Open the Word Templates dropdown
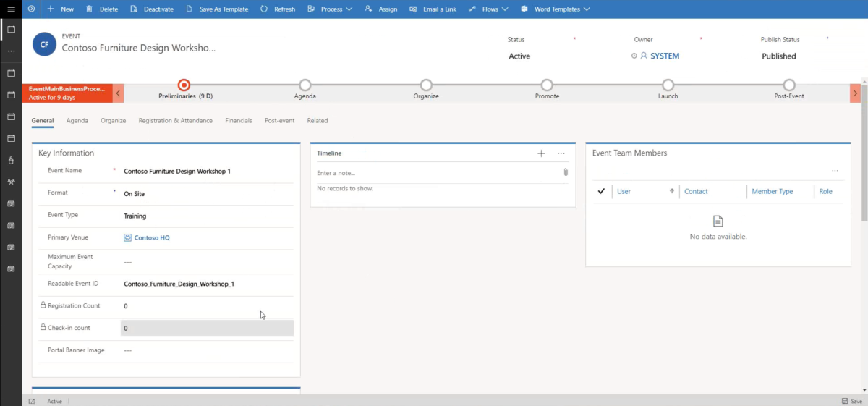 (x=555, y=9)
